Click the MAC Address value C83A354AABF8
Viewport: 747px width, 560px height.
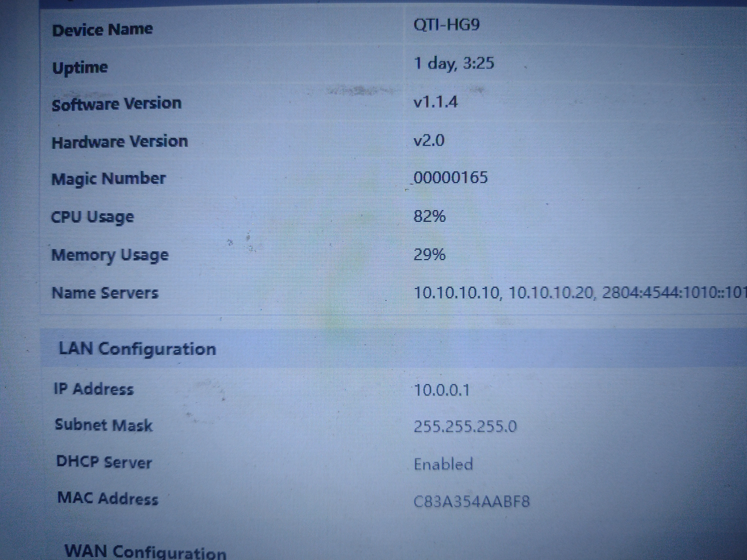click(471, 502)
